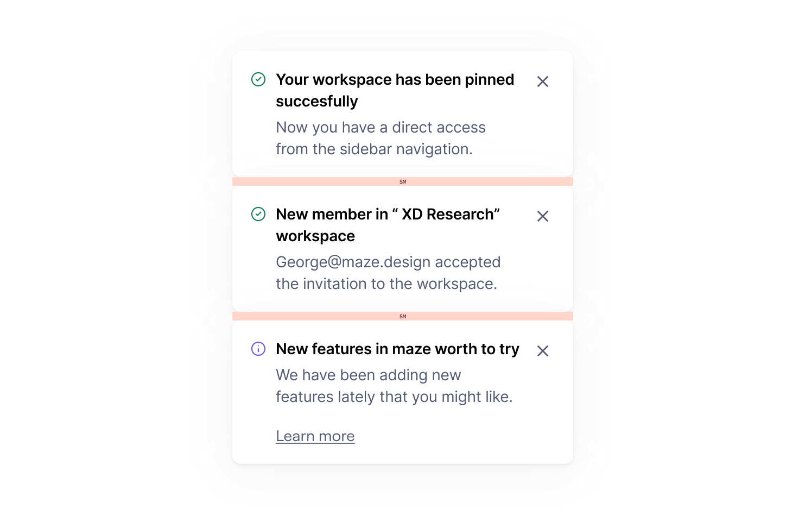The width and height of the screenshot is (812, 528).
Task: Click the 'New features in maze worth to try' title
Action: coord(398,349)
